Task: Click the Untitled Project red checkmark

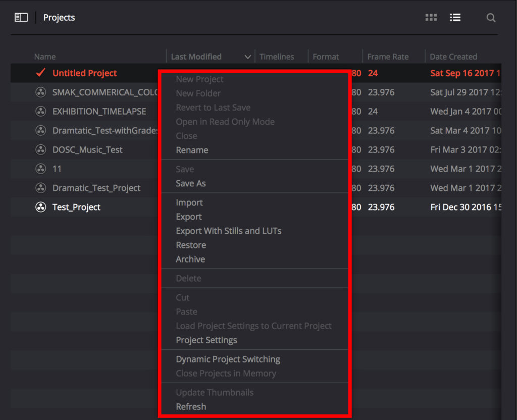Action: click(40, 73)
